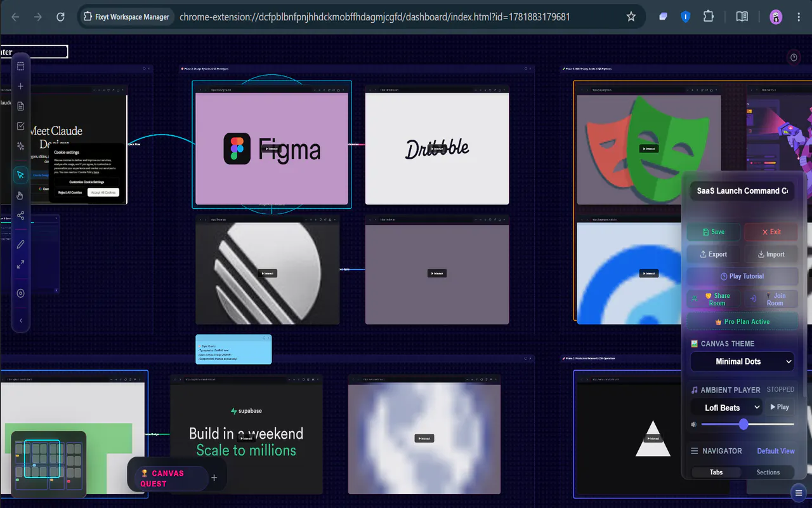
Task: Go back with Chrome back arrow
Action: coord(16,17)
